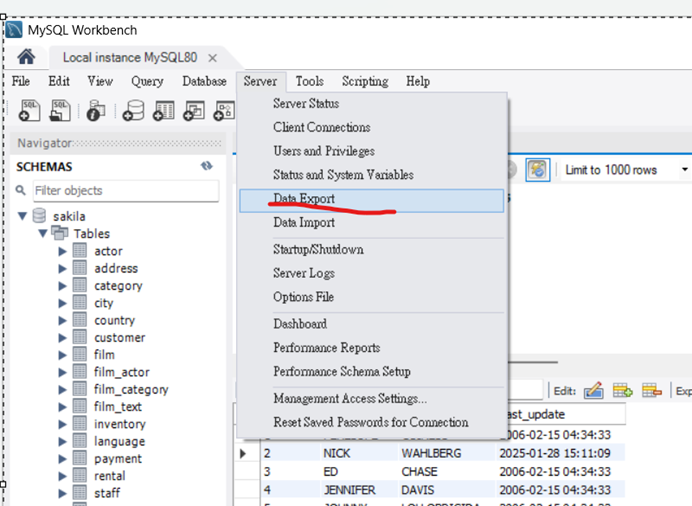This screenshot has width=692, height=506.
Task: Toggle the autocommit mode icon
Action: point(538,169)
